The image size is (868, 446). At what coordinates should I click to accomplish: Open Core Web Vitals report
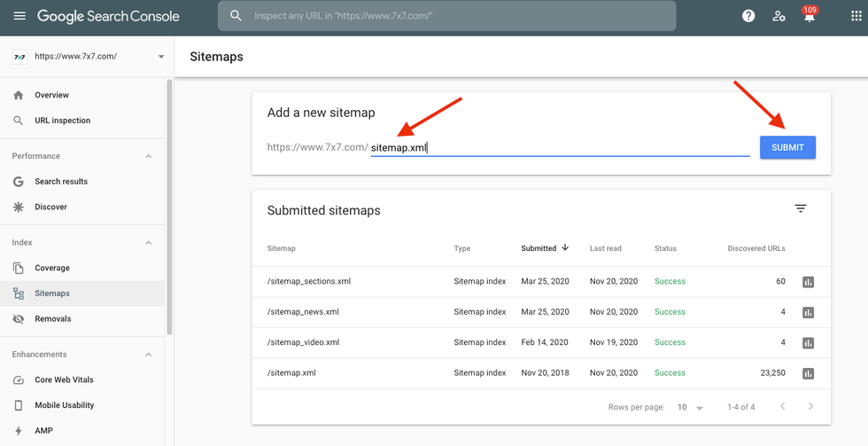click(64, 379)
